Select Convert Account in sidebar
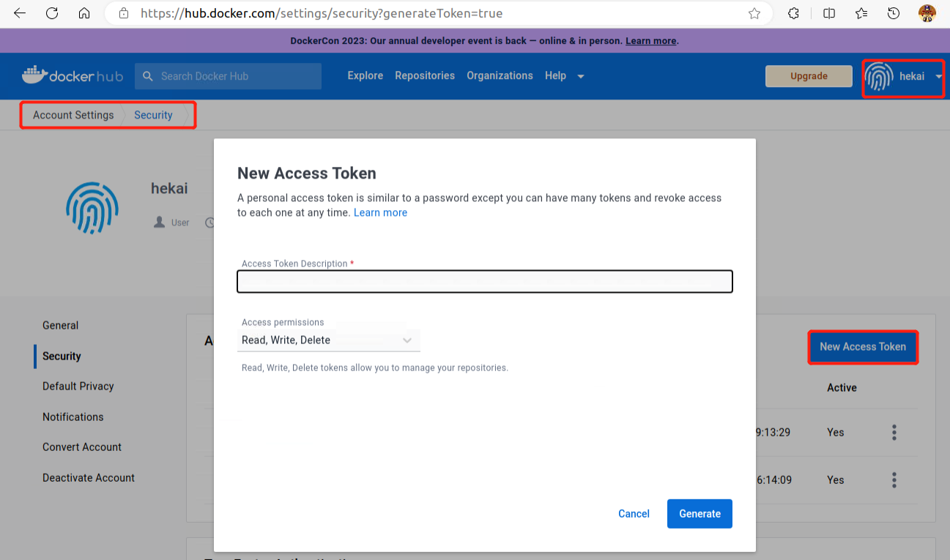Viewport: 950px width, 560px height. (x=82, y=447)
